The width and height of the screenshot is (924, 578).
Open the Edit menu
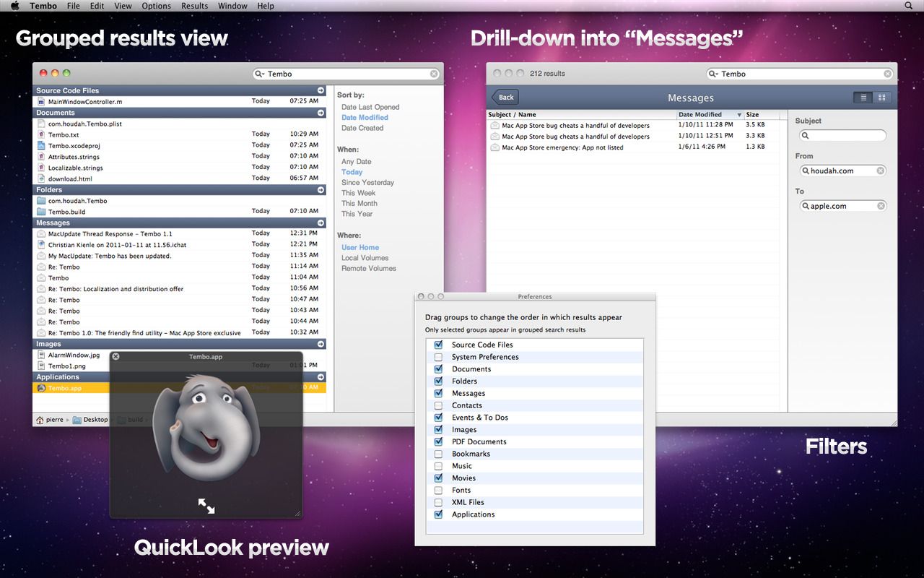point(97,6)
